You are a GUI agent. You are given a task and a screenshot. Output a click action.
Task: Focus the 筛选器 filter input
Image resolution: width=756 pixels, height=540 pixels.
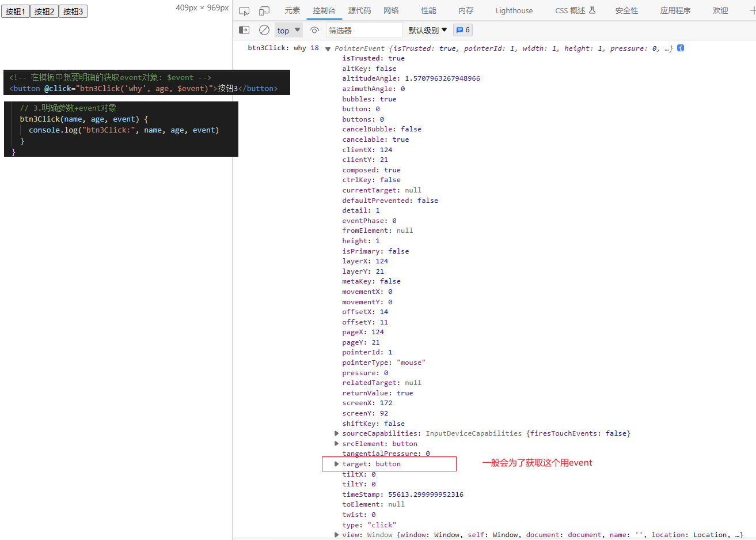point(364,30)
